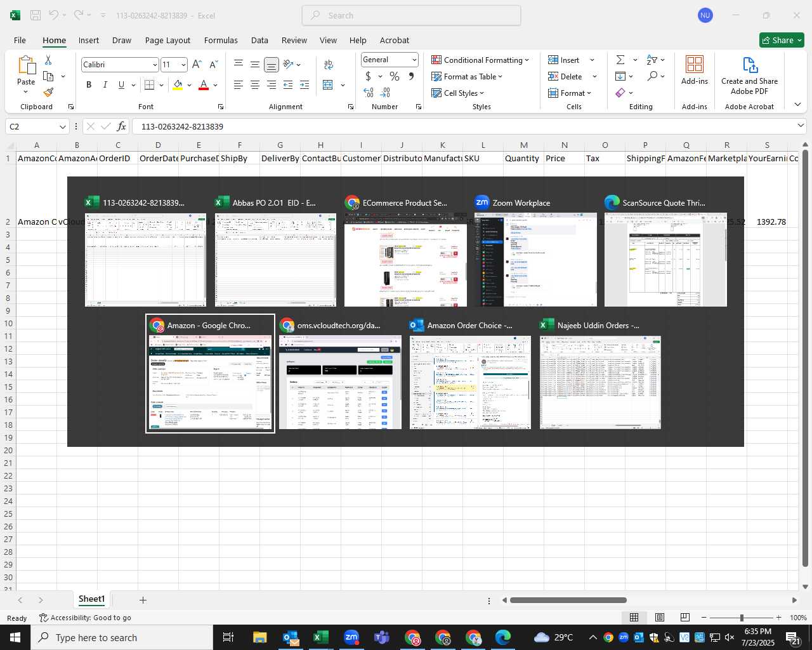This screenshot has height=650, width=812.
Task: Click Decrease Indent icon
Action: point(288,84)
